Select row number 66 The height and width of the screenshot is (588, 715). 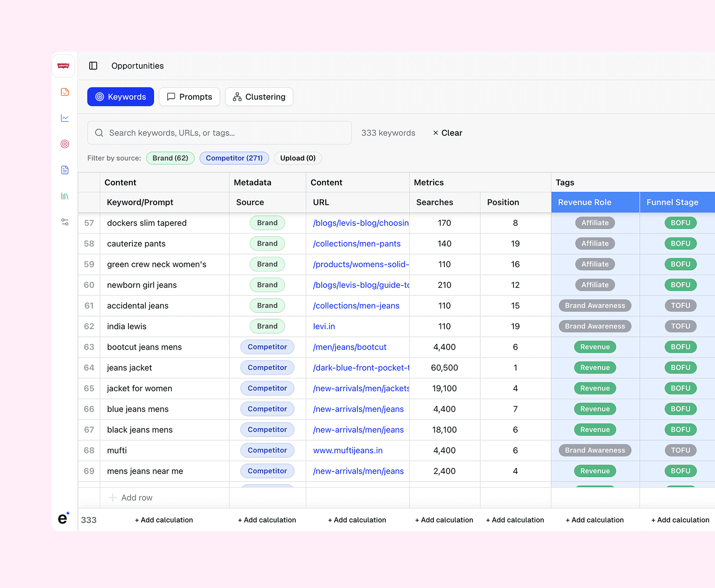89,409
